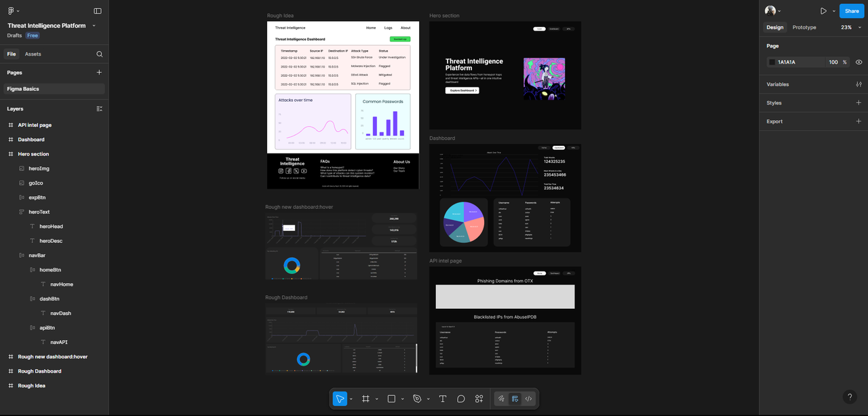This screenshot has height=416, width=868.
Task: Click the Drafts location link
Action: point(14,35)
